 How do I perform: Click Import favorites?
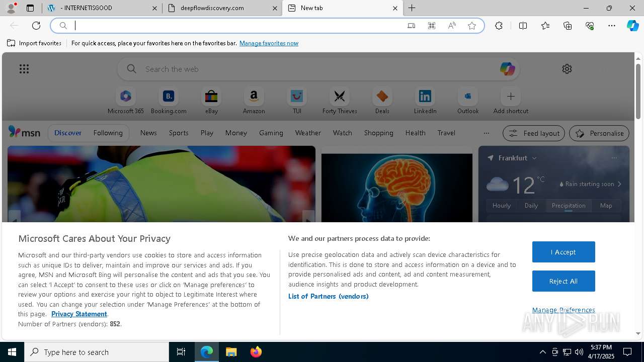34,43
